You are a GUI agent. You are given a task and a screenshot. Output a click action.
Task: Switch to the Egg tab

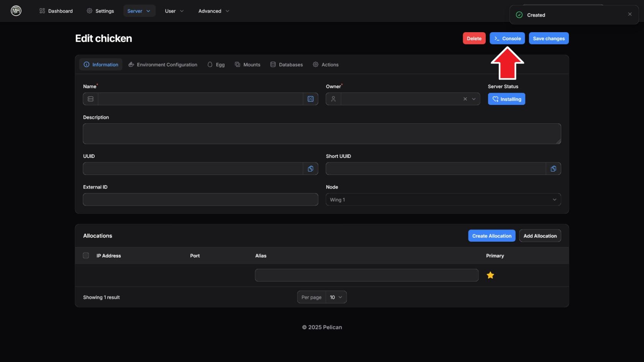pos(216,64)
